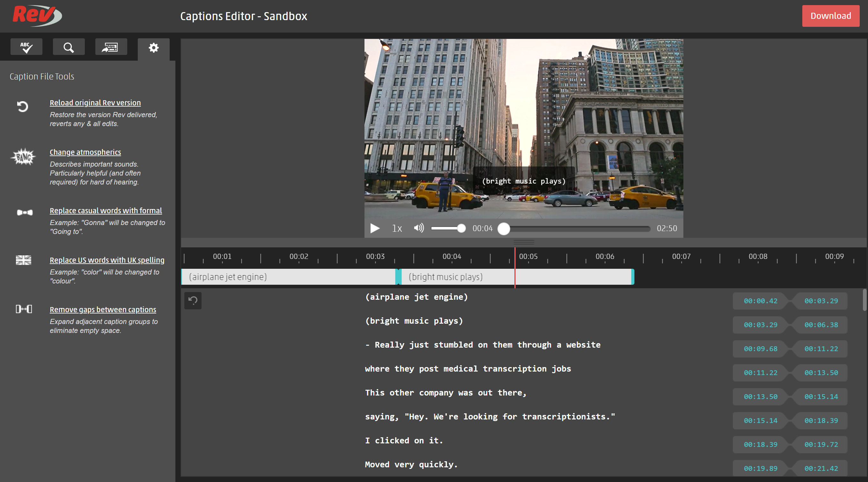The height and width of the screenshot is (482, 868).
Task: Change the 1x playback speed
Action: coord(397,228)
